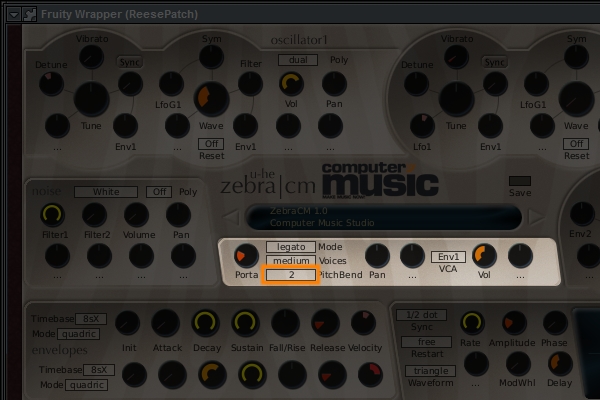Click the LFO Phase knob

[x=555, y=323]
